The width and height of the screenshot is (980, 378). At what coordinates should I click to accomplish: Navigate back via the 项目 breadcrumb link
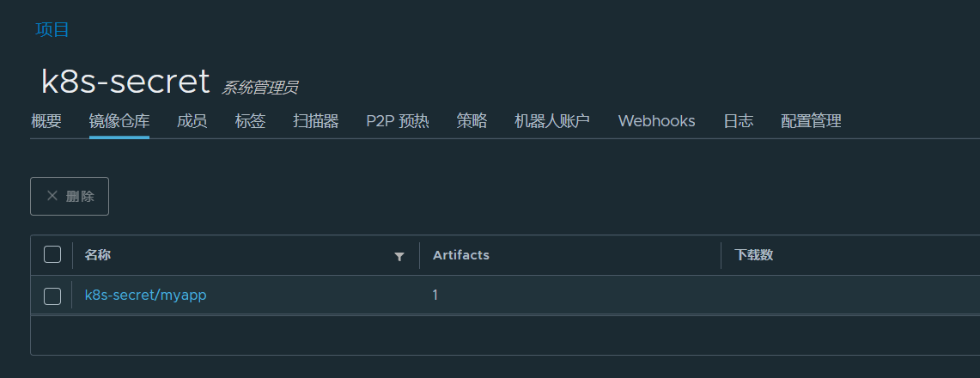[52, 29]
